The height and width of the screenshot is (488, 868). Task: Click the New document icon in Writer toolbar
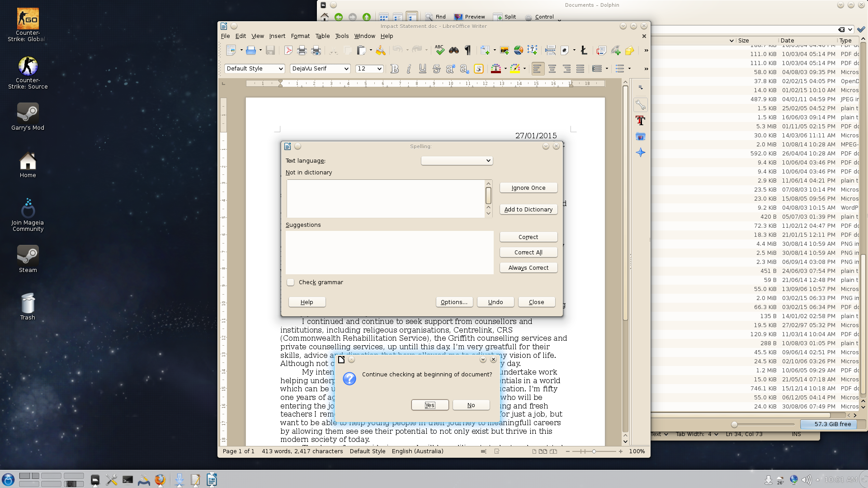pyautogui.click(x=231, y=51)
